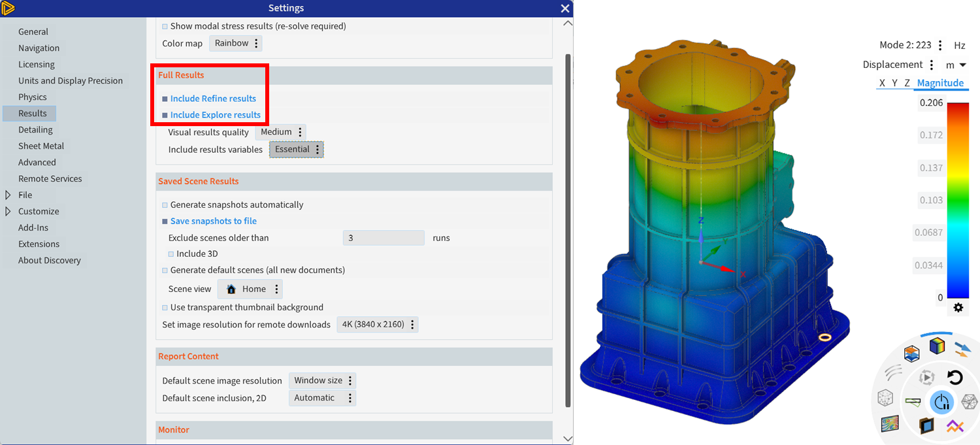The width and height of the screenshot is (980, 445).
Task: Open the Window size resolution dropdown
Action: click(x=322, y=380)
